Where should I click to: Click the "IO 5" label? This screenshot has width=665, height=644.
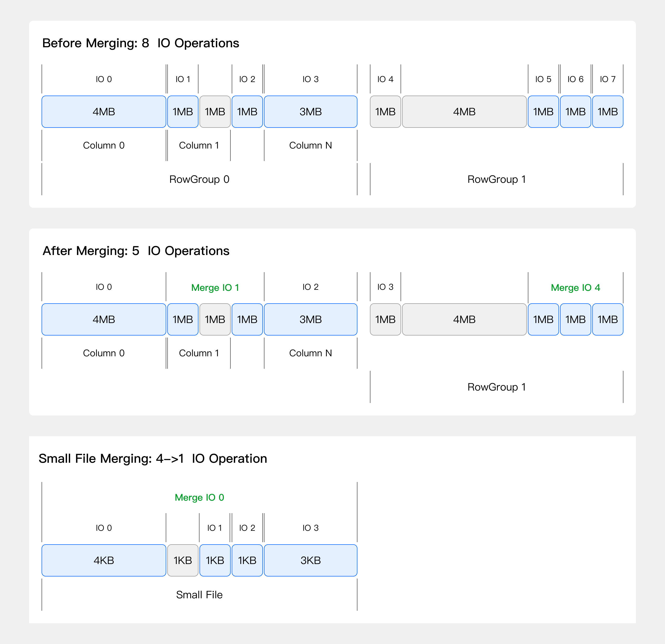coord(543,79)
